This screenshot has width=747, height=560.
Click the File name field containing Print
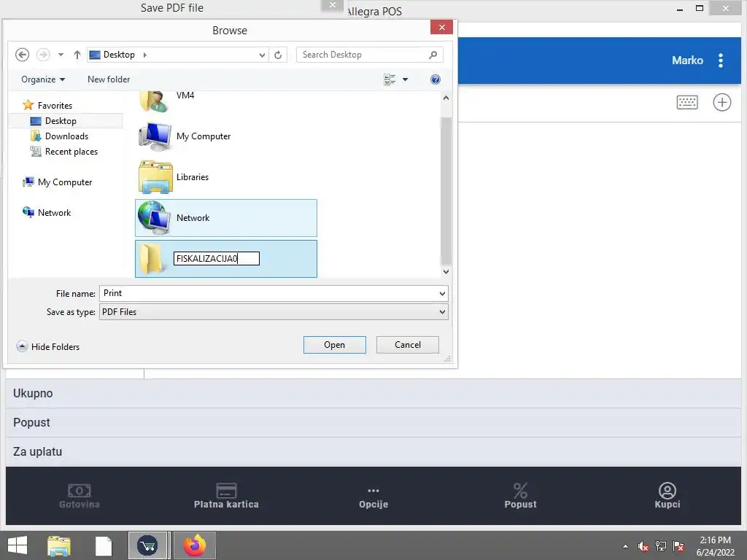[269, 293]
